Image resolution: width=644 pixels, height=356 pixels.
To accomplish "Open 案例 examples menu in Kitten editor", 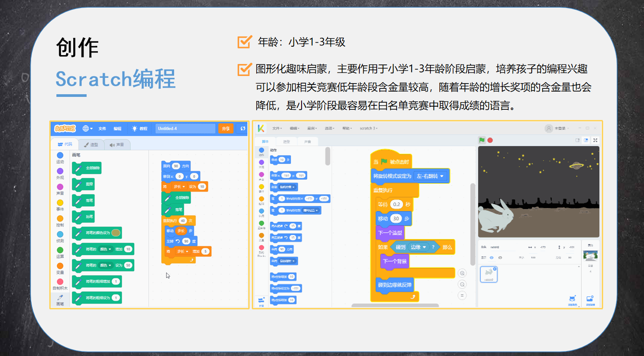I will 312,128.
